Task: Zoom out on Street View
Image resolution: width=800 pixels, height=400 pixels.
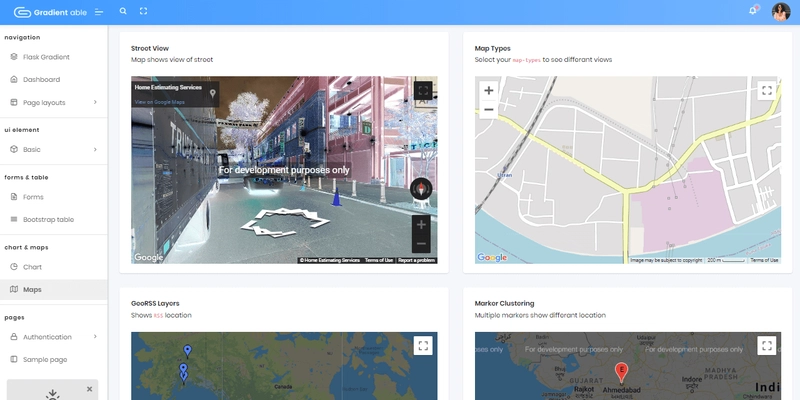Action: tap(421, 244)
